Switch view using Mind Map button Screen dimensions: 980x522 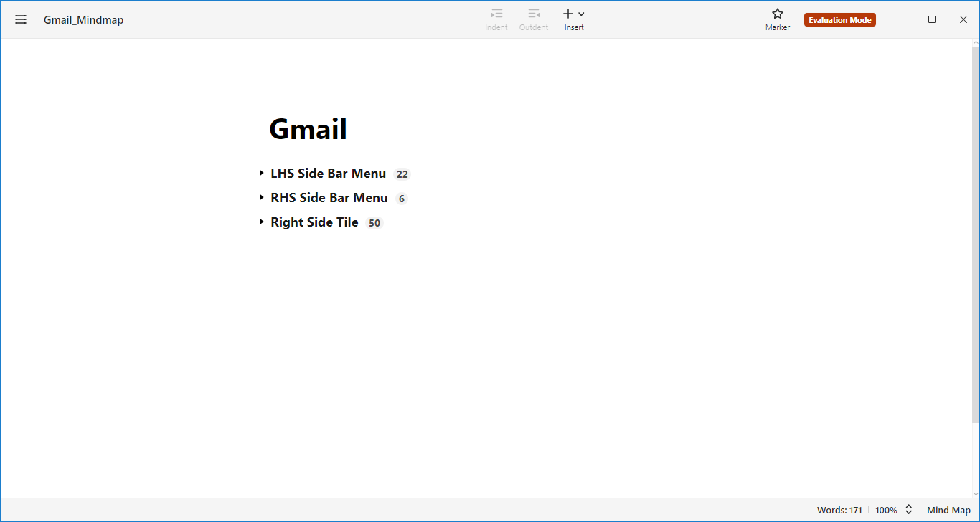click(948, 511)
